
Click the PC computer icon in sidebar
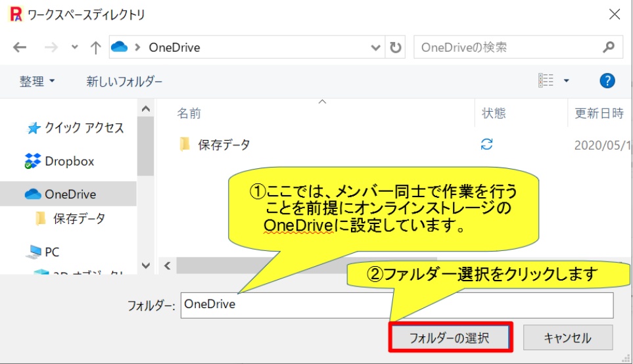pyautogui.click(x=34, y=252)
